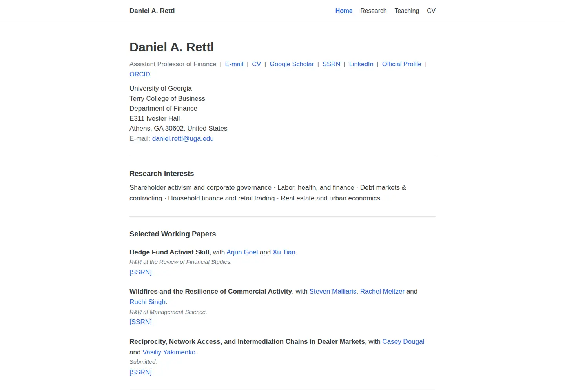Open co-author Xu Tian's link
Viewport: 565px width, 392px height.
(284, 252)
